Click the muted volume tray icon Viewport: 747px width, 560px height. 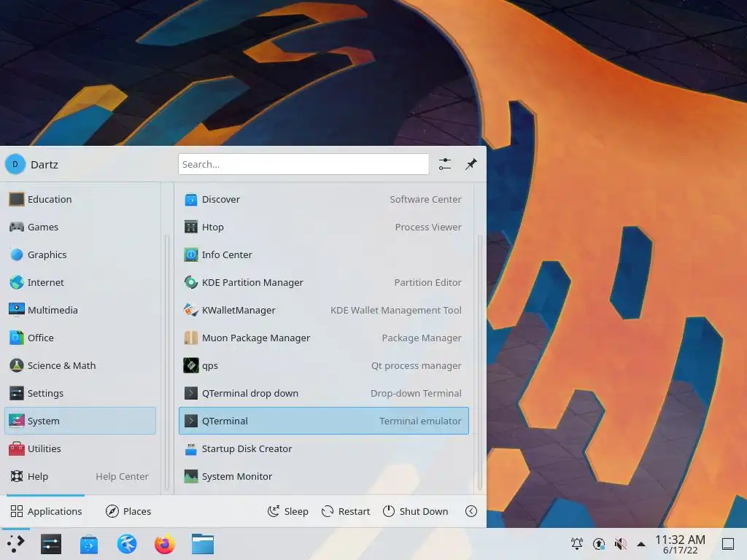point(620,544)
